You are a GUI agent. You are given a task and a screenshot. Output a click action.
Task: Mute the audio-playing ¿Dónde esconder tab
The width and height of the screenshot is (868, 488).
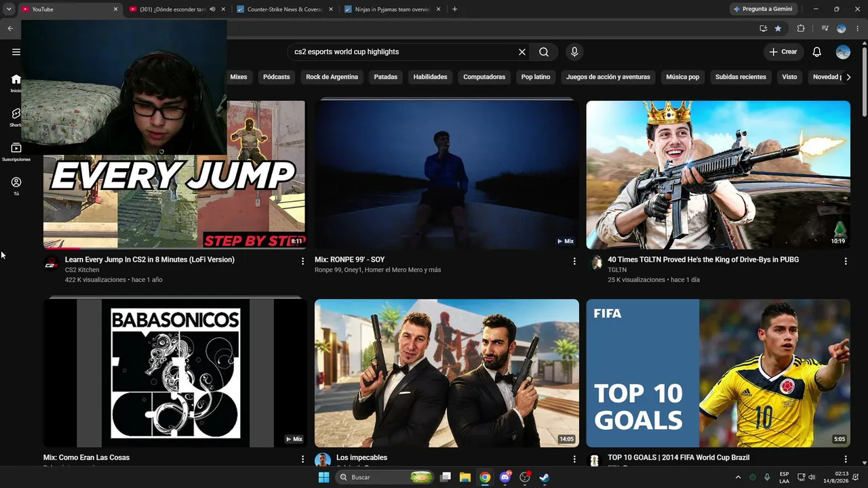(x=213, y=9)
